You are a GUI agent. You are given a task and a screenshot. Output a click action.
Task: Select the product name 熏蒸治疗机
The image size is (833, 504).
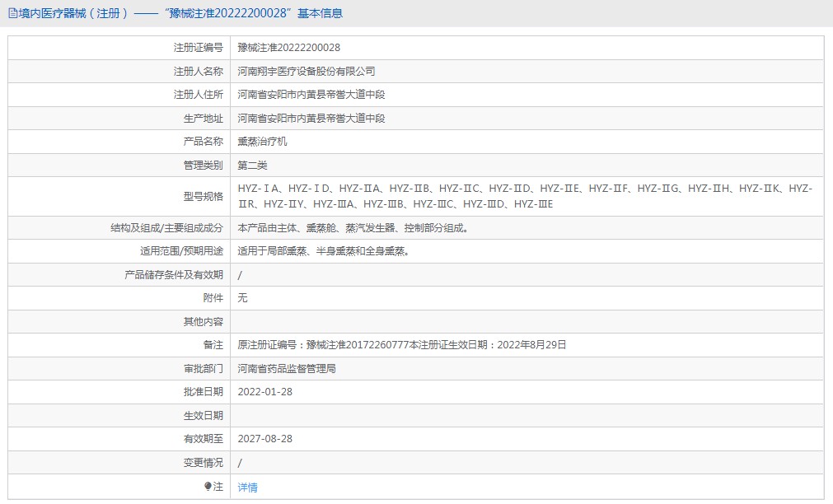(x=262, y=142)
